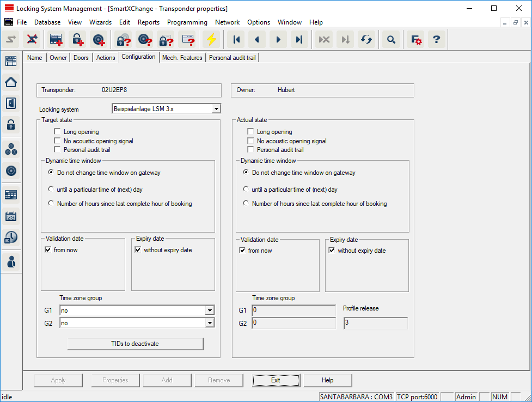The height and width of the screenshot is (402, 532).
Task: Check Personal audit trail in Target state
Action: [57, 150]
